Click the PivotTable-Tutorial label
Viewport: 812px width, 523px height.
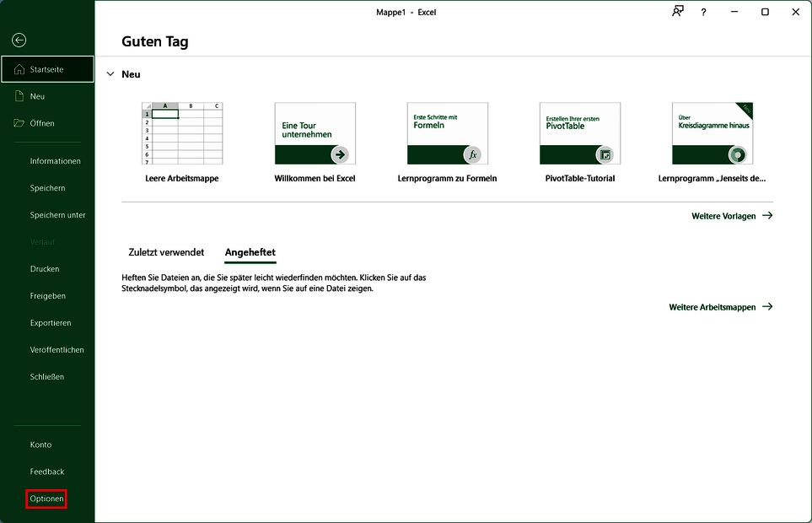coord(580,178)
